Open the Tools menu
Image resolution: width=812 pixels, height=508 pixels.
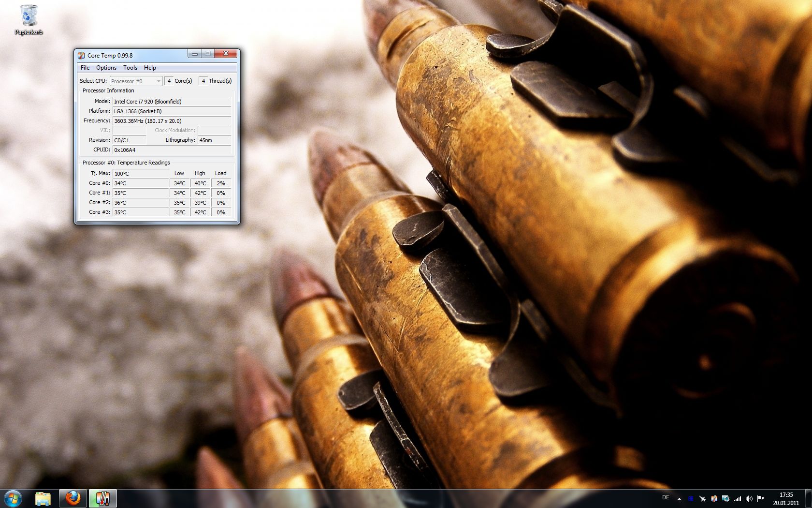coord(130,68)
